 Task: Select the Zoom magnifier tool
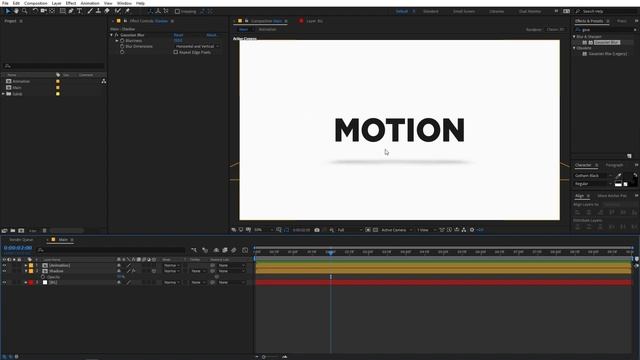tap(25, 11)
